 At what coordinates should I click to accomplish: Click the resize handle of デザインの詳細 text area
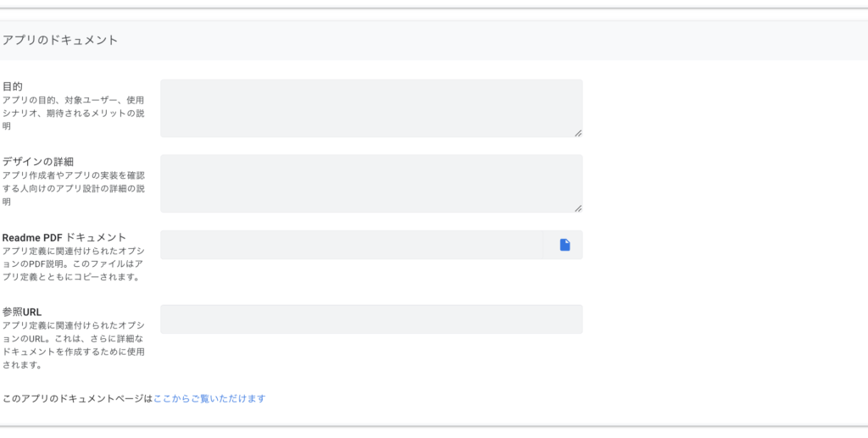[x=578, y=208]
